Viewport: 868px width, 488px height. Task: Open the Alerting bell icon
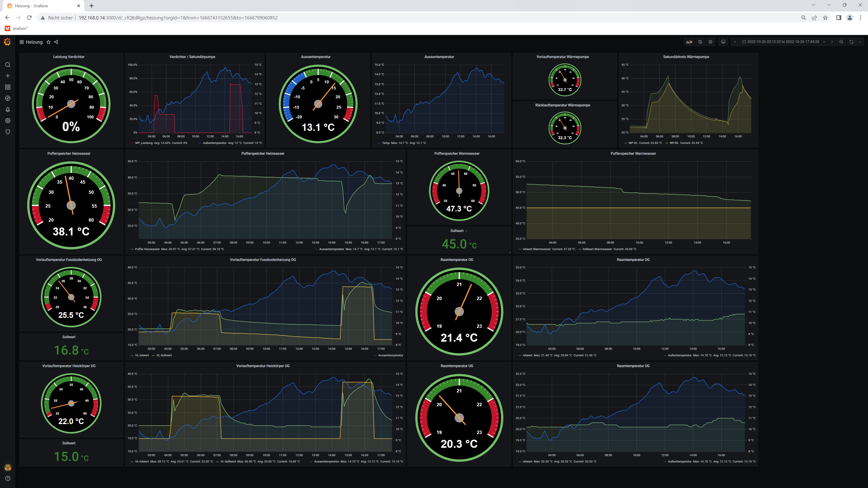8,109
